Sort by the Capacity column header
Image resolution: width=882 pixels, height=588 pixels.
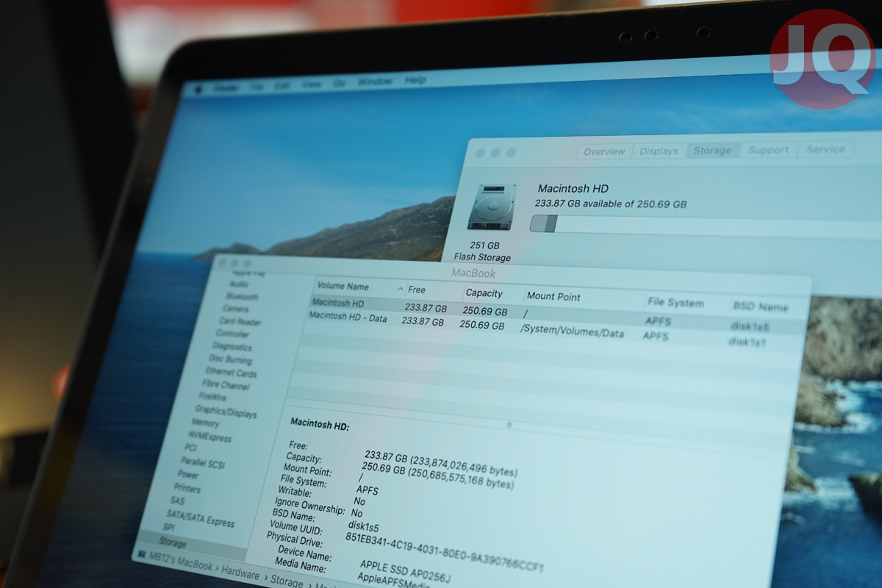(484, 293)
